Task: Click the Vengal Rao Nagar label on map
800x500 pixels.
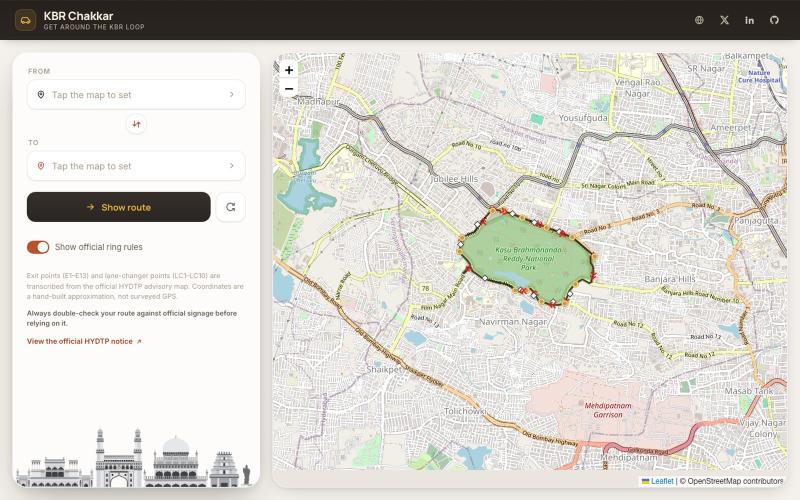Action: (x=638, y=88)
